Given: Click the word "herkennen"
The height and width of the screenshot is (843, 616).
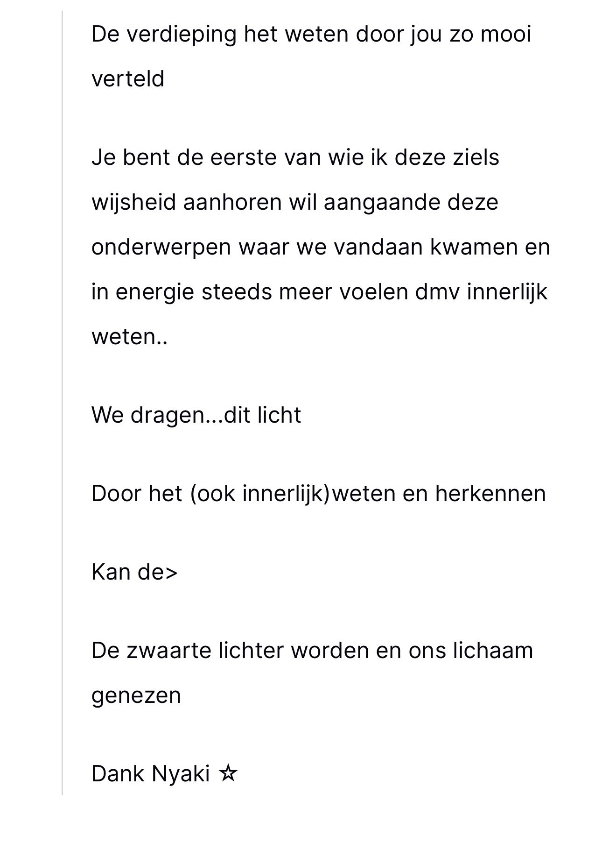Looking at the screenshot, I should pyautogui.click(x=490, y=493).
